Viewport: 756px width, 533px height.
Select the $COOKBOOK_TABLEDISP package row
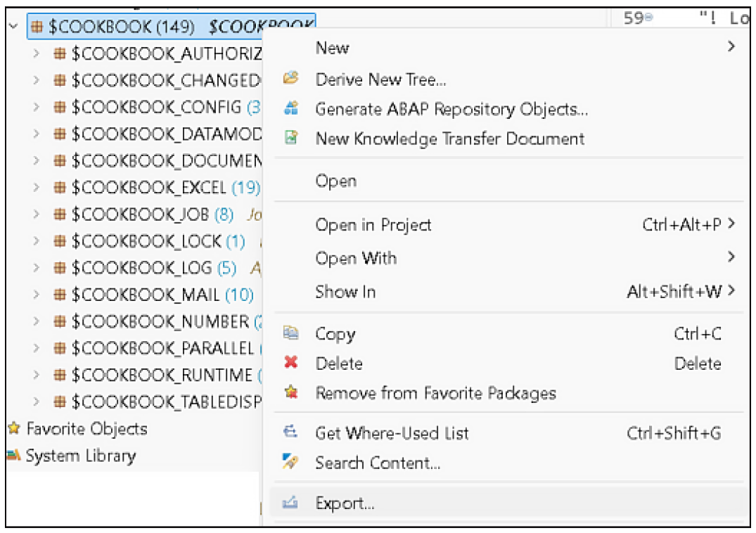[x=157, y=402]
